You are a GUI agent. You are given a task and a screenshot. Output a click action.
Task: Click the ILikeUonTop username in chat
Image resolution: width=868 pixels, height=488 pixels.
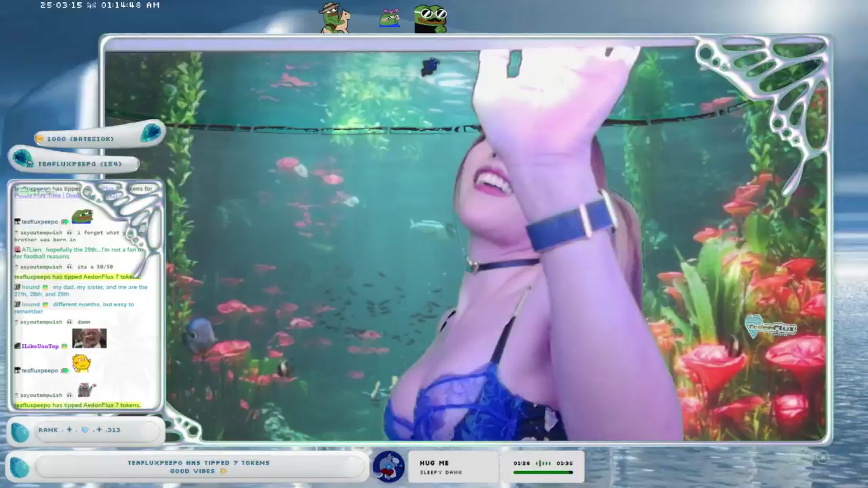click(x=40, y=346)
